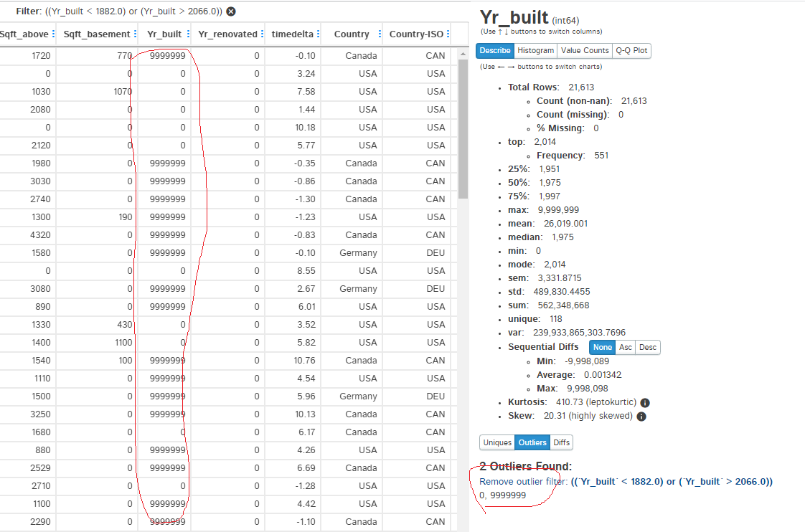Open the Yr_built column menu handle

click(x=189, y=34)
